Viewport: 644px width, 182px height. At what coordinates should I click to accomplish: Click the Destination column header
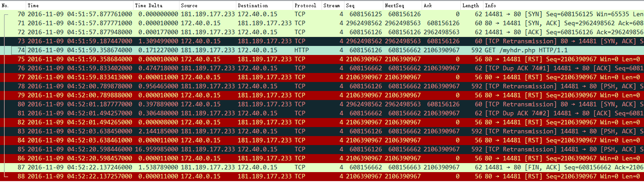click(264, 5)
